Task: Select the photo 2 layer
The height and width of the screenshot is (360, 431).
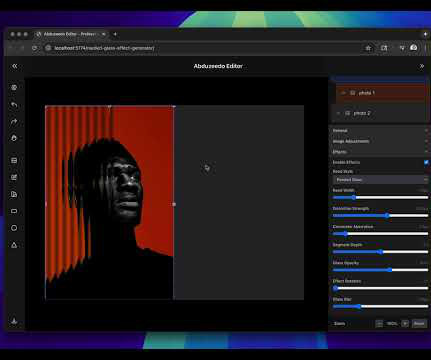Action: coord(380,113)
